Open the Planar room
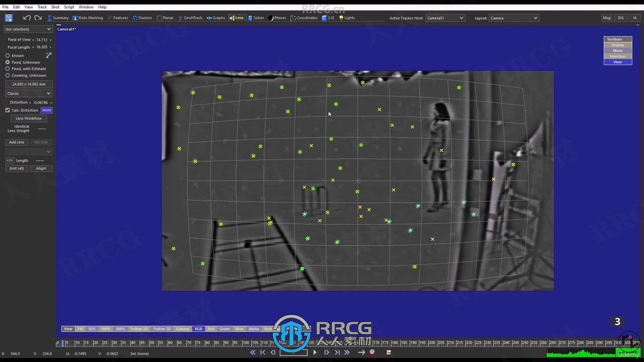This screenshot has width=644, height=362. click(165, 18)
